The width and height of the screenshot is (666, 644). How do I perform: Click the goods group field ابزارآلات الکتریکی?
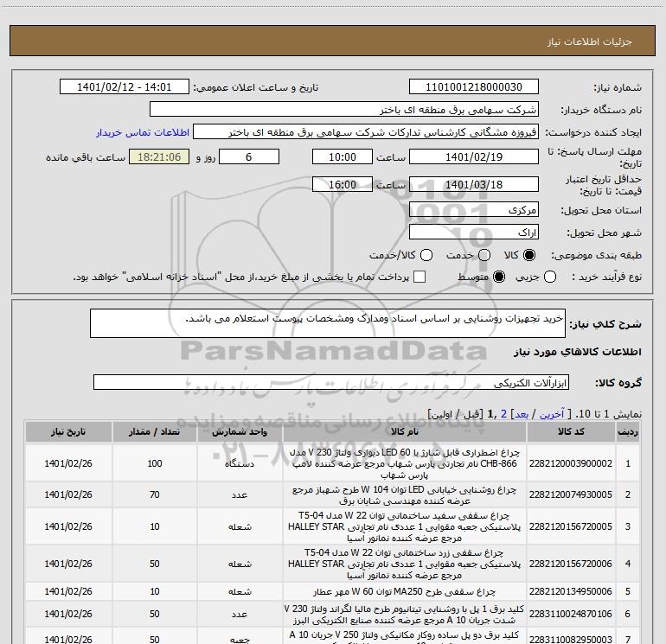(x=331, y=382)
